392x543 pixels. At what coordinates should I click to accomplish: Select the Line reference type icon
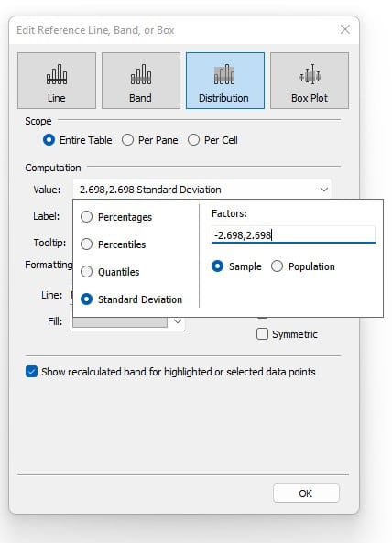point(57,81)
